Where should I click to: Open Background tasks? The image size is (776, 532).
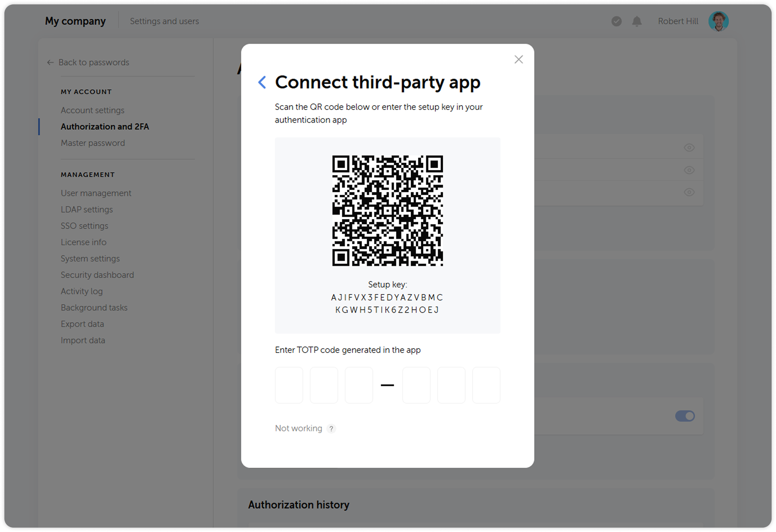94,308
